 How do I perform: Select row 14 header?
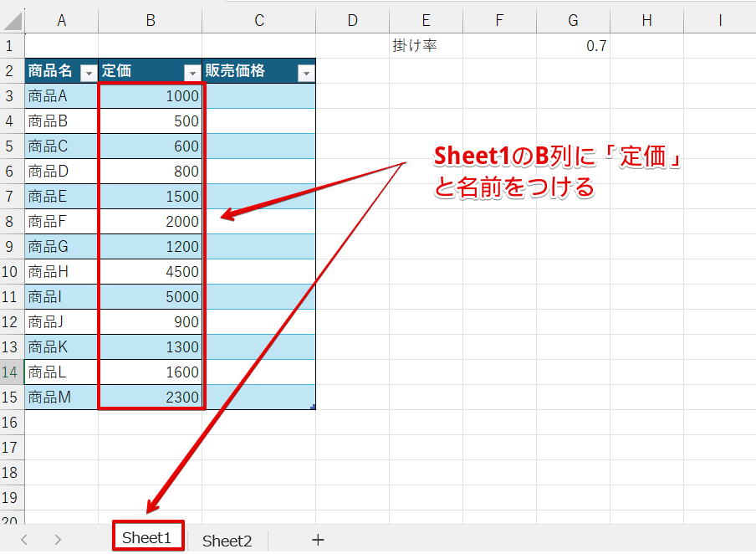click(12, 372)
